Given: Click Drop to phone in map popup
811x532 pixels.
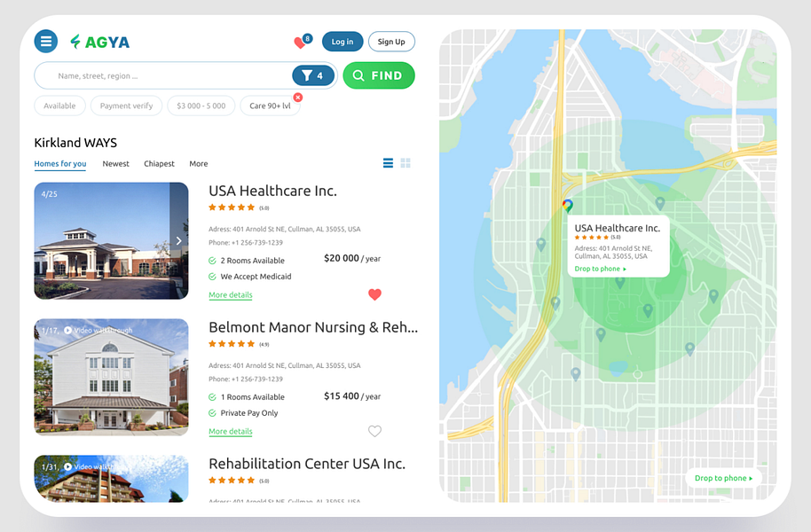Looking at the screenshot, I should pyautogui.click(x=600, y=269).
